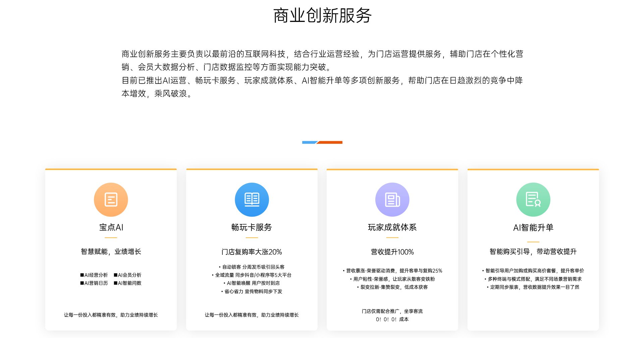The image size is (644, 338).
Task: Open the AI智能升单 card title
Action: point(533,228)
